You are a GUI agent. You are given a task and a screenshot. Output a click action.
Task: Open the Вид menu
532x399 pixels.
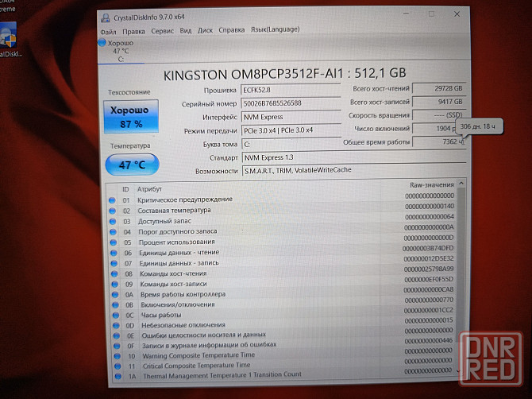click(x=186, y=31)
